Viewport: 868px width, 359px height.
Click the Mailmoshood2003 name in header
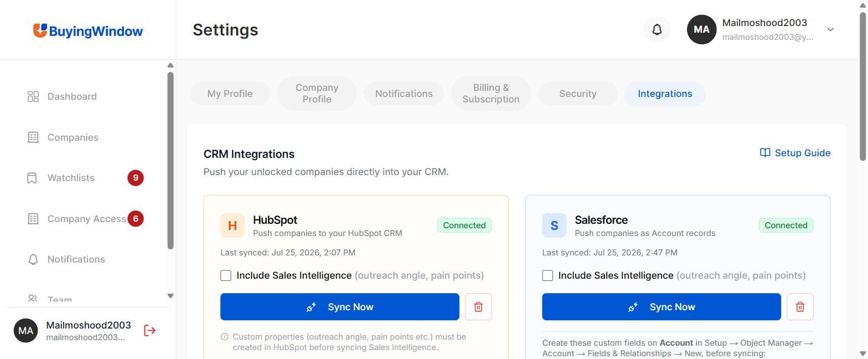click(x=764, y=23)
